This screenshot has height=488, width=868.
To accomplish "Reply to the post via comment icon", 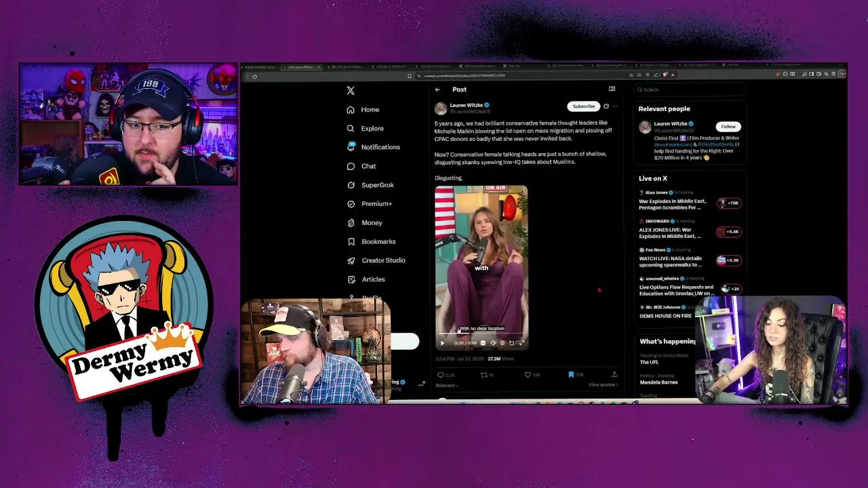I will tap(441, 375).
